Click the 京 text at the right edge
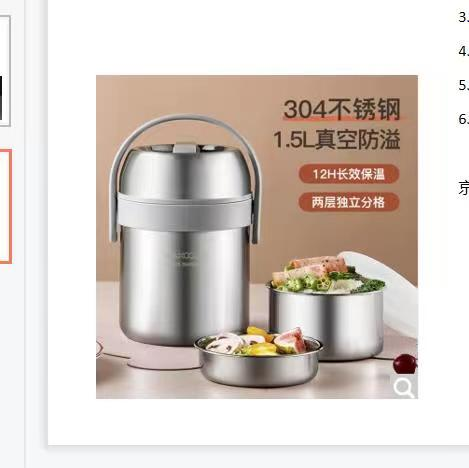This screenshot has height=468, width=469. 464,188
